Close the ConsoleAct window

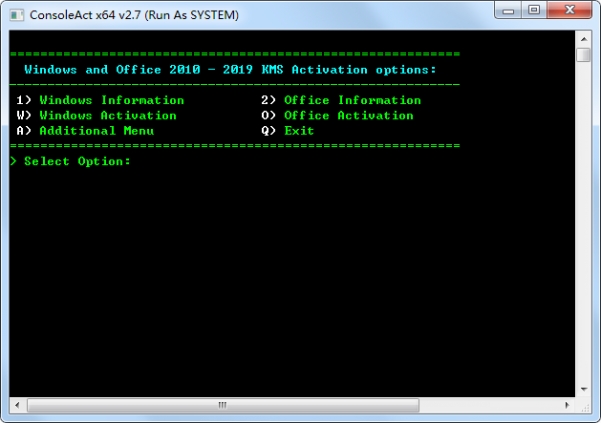pyautogui.click(x=570, y=10)
